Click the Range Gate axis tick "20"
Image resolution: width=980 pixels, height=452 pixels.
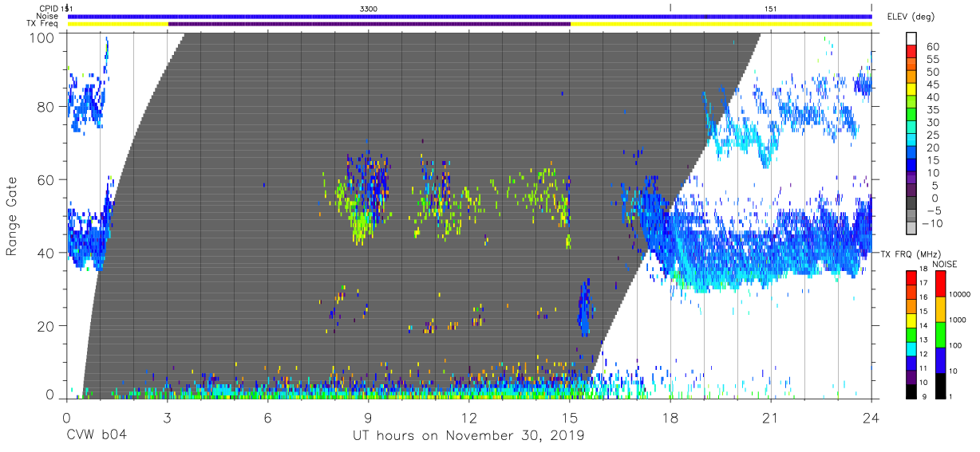[x=46, y=326]
